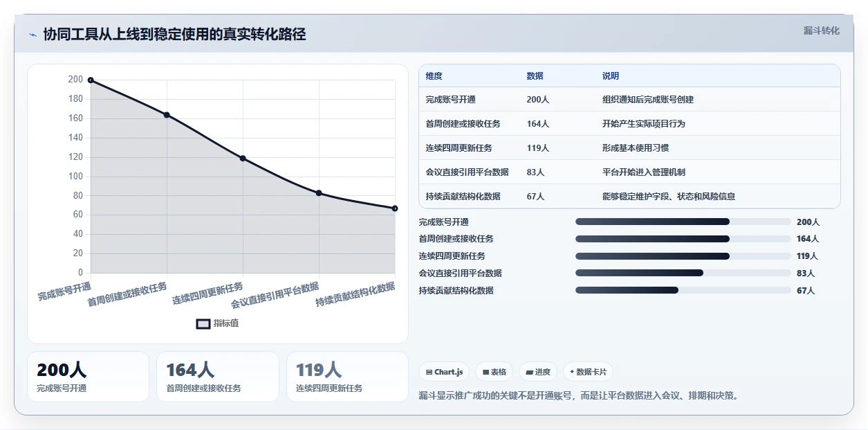Click description 平台开始进入管理机制
Screen dimensions: 868x430
[x=644, y=172]
